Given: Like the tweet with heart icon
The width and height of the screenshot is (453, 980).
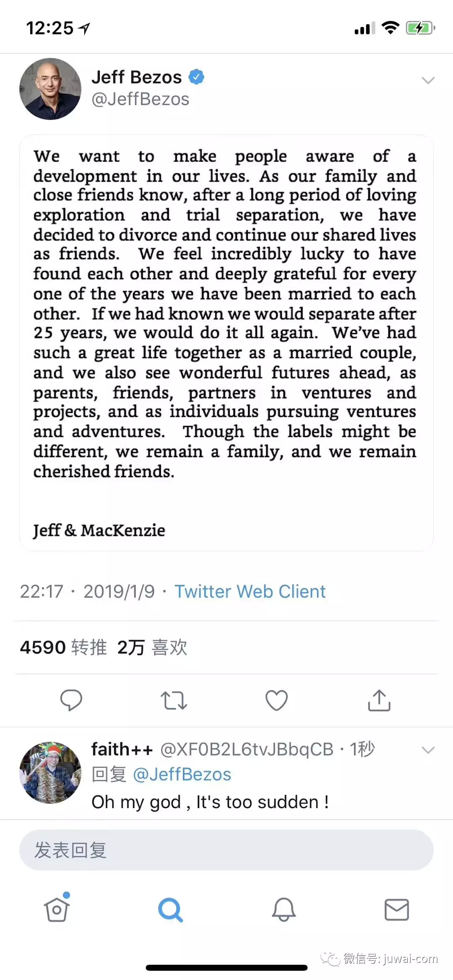Looking at the screenshot, I should (276, 700).
